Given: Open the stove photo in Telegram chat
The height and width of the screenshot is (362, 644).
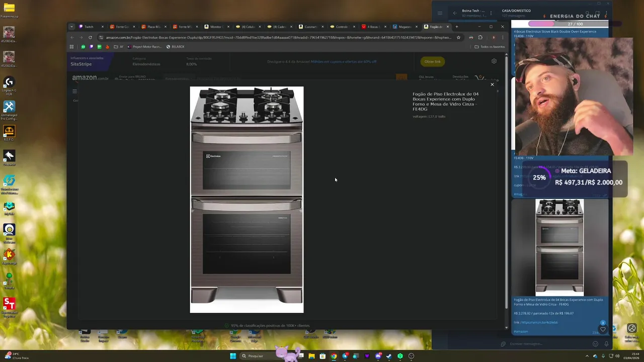Looking at the screenshot, I should click(x=559, y=247).
